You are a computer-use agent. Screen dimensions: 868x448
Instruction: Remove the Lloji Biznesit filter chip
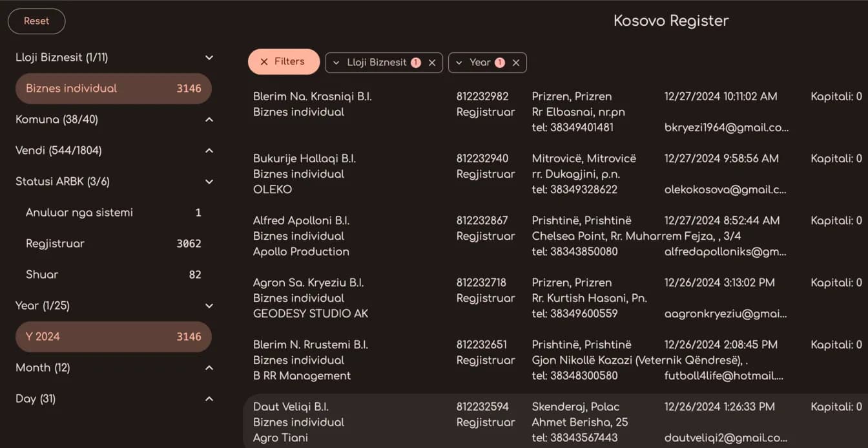coord(432,63)
